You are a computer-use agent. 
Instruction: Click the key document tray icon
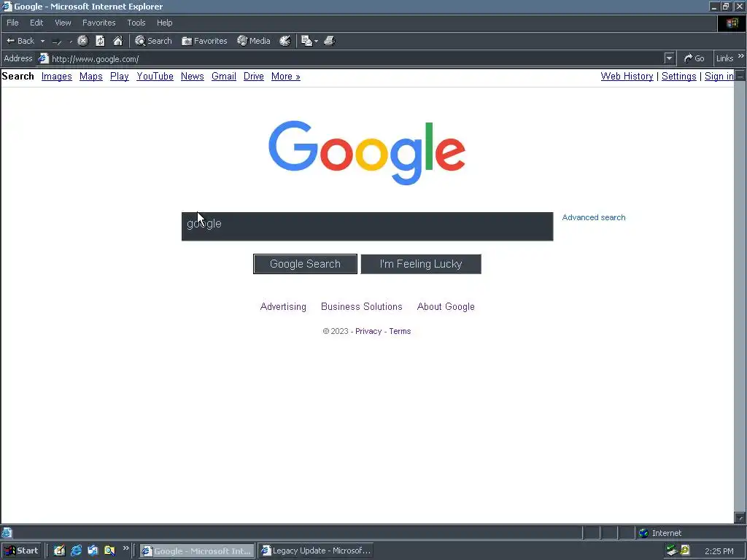coord(685,550)
